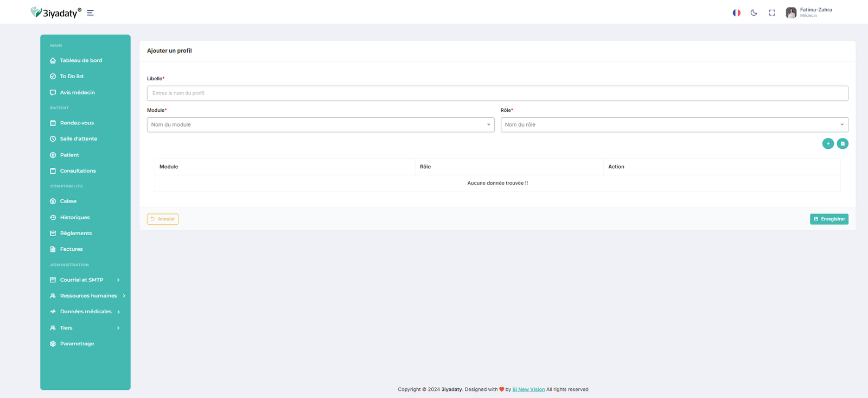868x398 pixels.
Task: Click the Fatima-Zahra profile avatar
Action: 791,12
